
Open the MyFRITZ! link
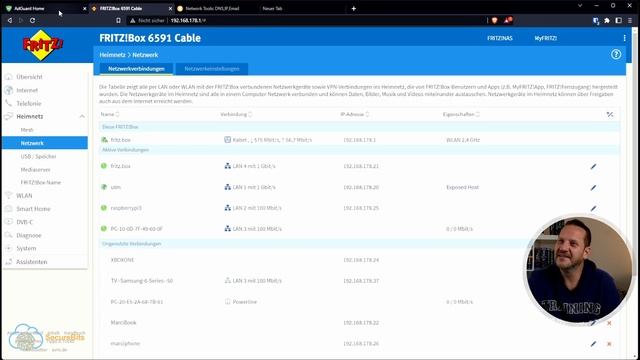pos(545,38)
